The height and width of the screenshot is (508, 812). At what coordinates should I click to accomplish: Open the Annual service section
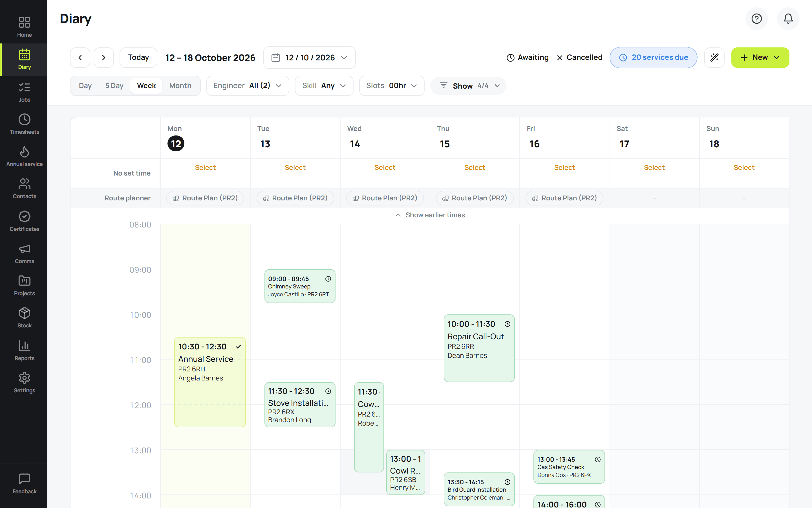click(24, 157)
